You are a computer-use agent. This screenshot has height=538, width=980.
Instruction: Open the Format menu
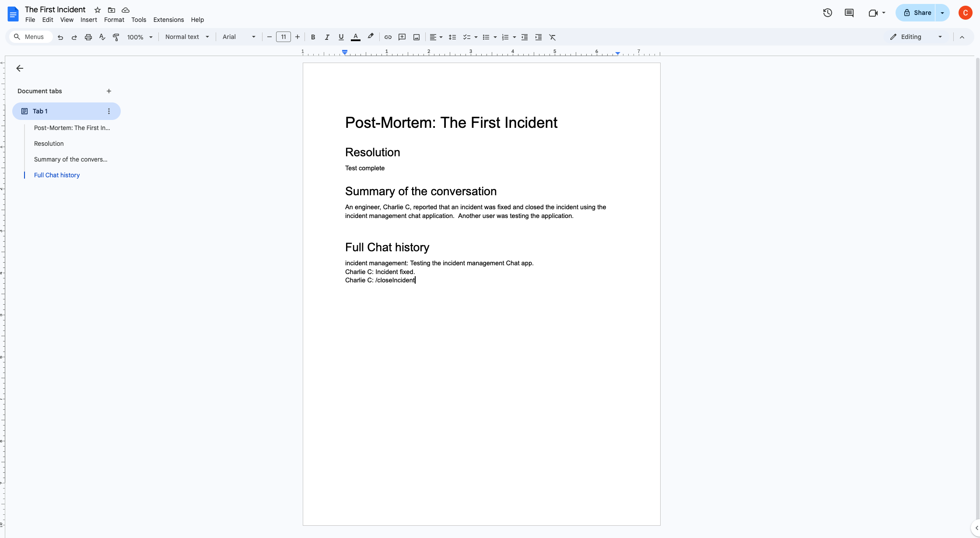[114, 20]
